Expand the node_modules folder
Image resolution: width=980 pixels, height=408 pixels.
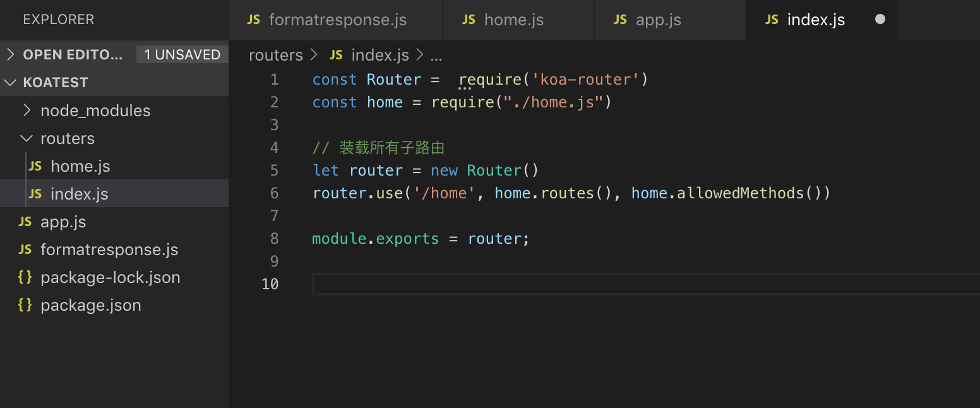click(27, 111)
